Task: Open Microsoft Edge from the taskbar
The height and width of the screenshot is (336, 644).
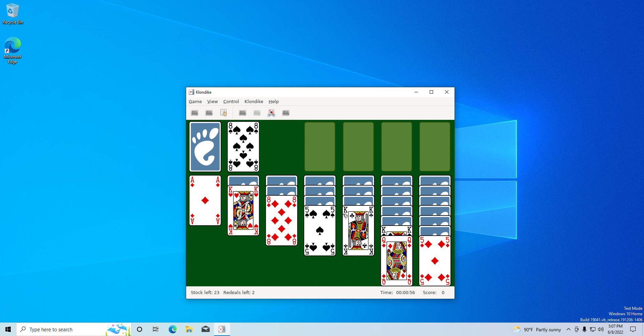Action: coord(173,329)
